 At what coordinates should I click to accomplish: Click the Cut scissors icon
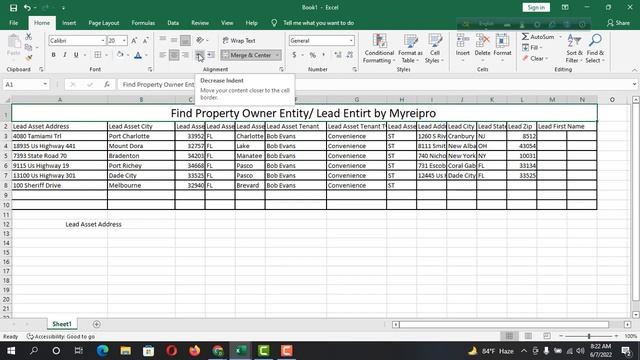point(29,37)
